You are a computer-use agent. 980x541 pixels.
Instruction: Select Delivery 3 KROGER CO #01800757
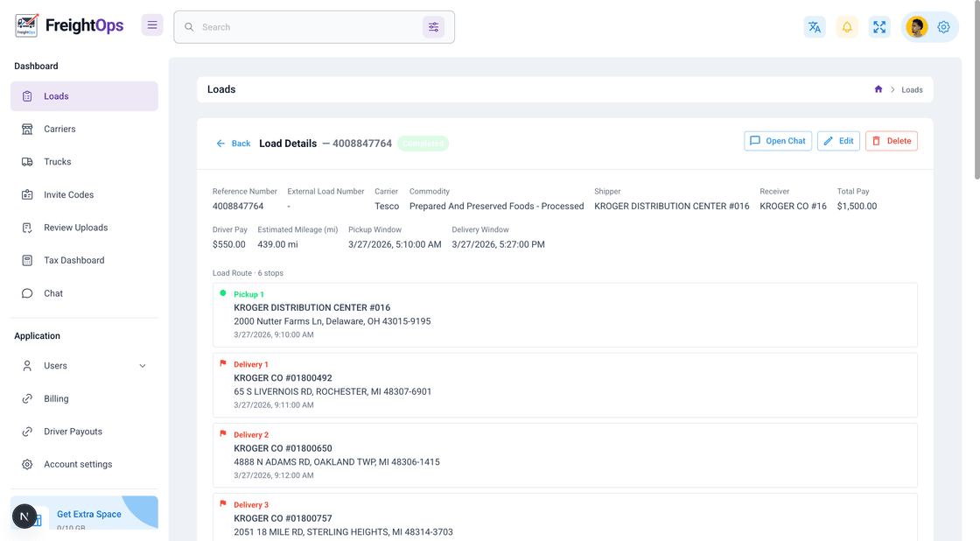coord(565,517)
